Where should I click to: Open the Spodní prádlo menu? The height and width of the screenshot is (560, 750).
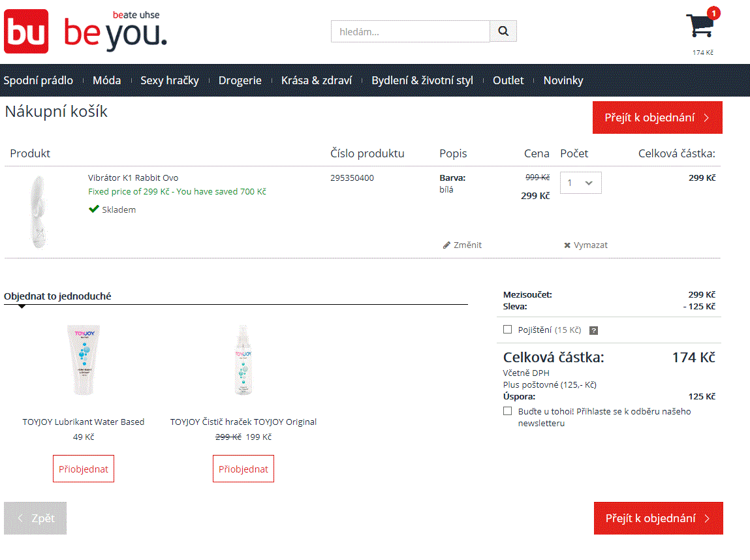click(39, 80)
